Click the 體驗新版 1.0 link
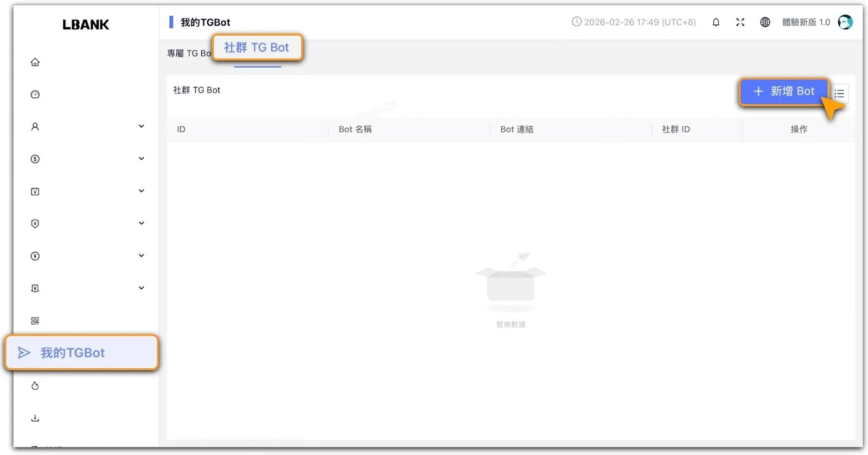The width and height of the screenshot is (868, 455). (806, 22)
